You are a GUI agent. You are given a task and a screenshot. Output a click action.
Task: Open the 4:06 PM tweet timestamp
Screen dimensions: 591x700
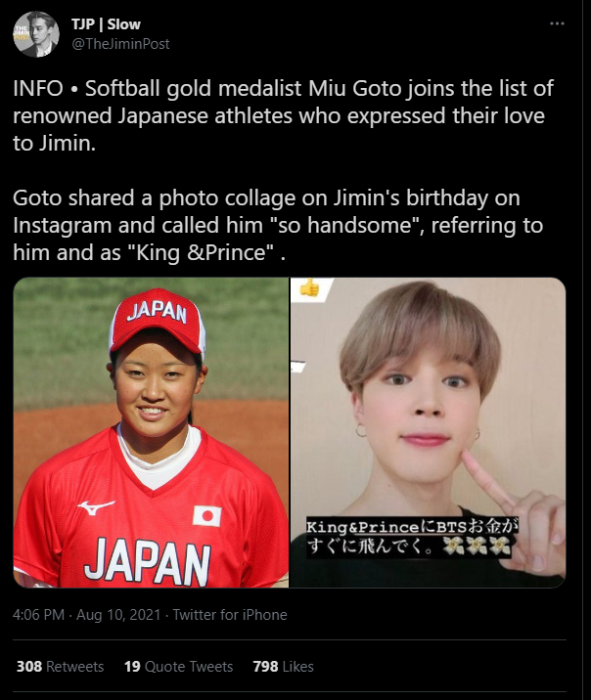[x=39, y=615]
